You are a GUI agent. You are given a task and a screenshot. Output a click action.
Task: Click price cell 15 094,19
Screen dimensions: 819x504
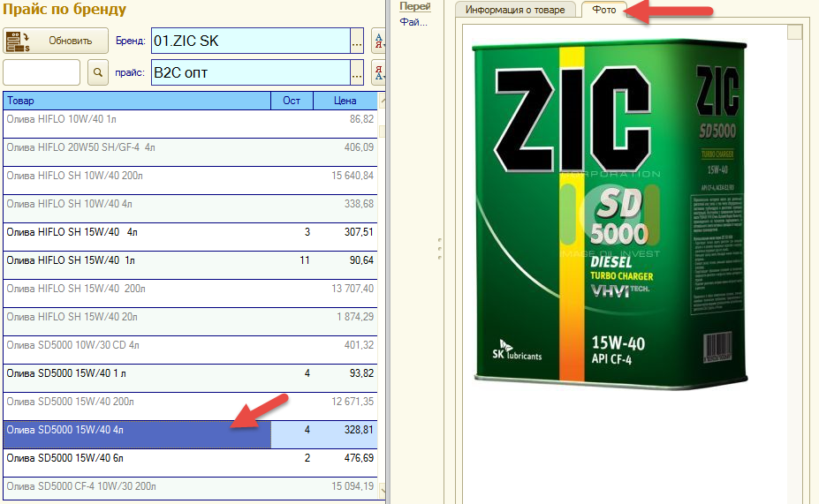(345, 489)
